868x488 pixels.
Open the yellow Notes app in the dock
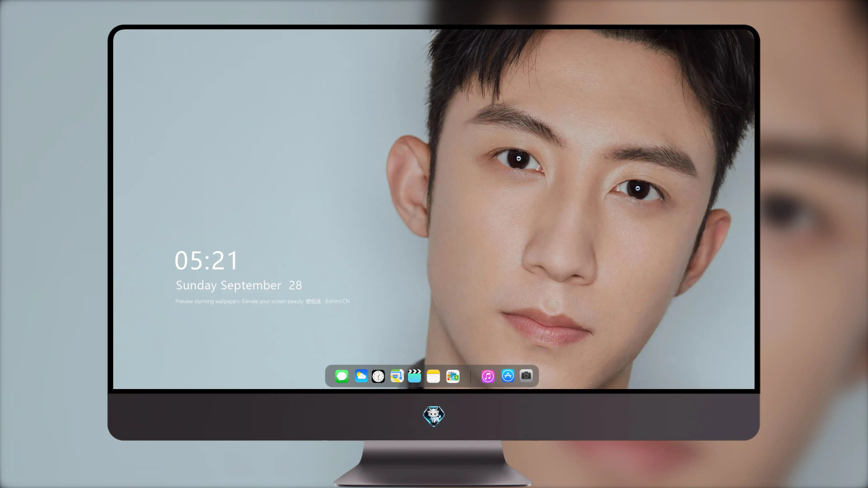[433, 376]
